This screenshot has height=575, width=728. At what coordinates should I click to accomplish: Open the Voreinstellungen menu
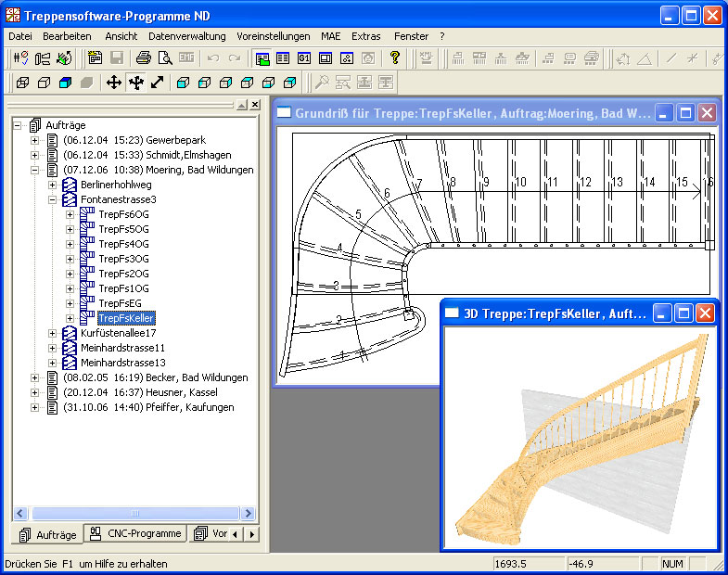pos(273,36)
